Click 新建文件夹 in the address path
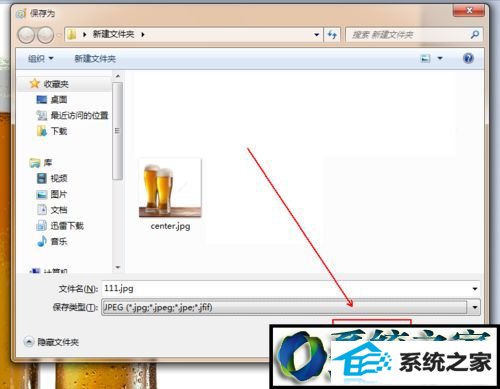Viewport: 500px width, 389px height. coord(114,34)
